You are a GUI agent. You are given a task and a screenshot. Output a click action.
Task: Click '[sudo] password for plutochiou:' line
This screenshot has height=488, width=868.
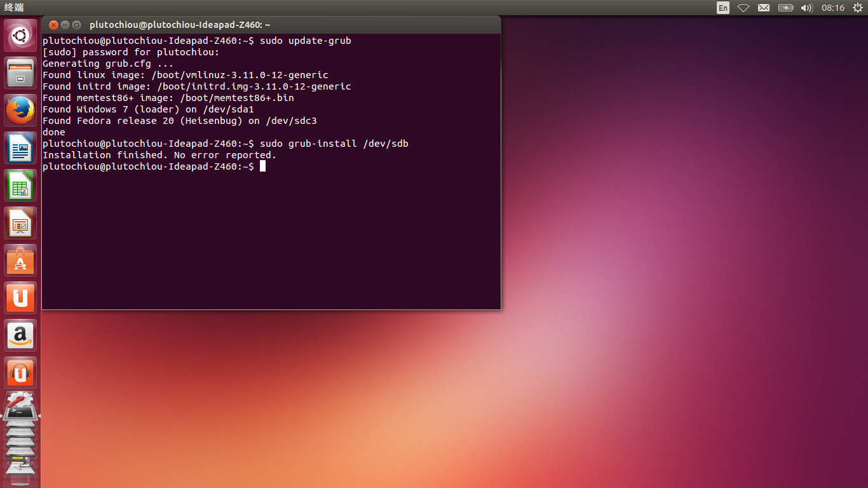point(131,52)
